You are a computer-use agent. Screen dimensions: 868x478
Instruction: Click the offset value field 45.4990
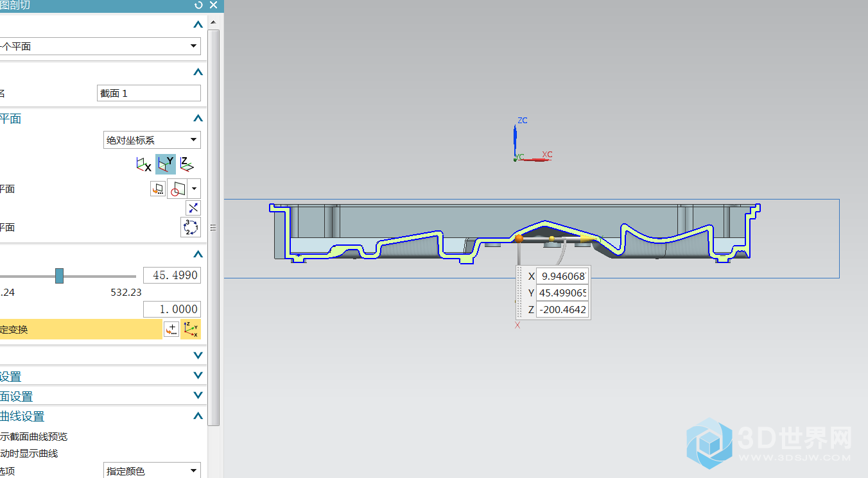171,275
